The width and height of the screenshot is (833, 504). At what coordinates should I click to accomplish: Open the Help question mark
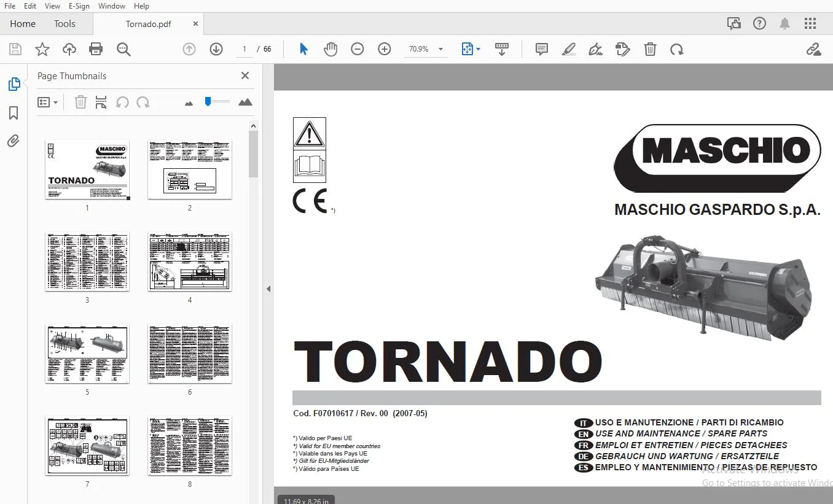coord(760,24)
